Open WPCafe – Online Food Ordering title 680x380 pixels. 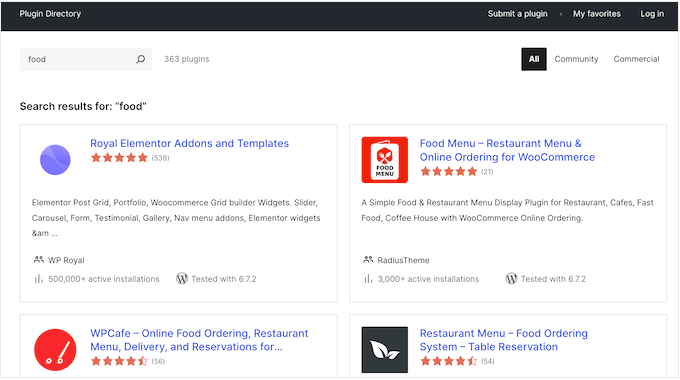tap(199, 340)
